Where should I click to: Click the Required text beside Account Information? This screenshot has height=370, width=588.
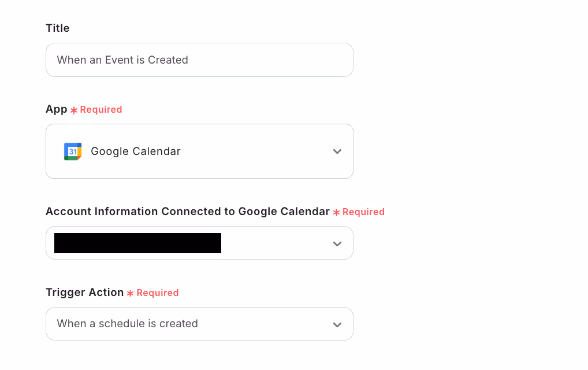[363, 212]
